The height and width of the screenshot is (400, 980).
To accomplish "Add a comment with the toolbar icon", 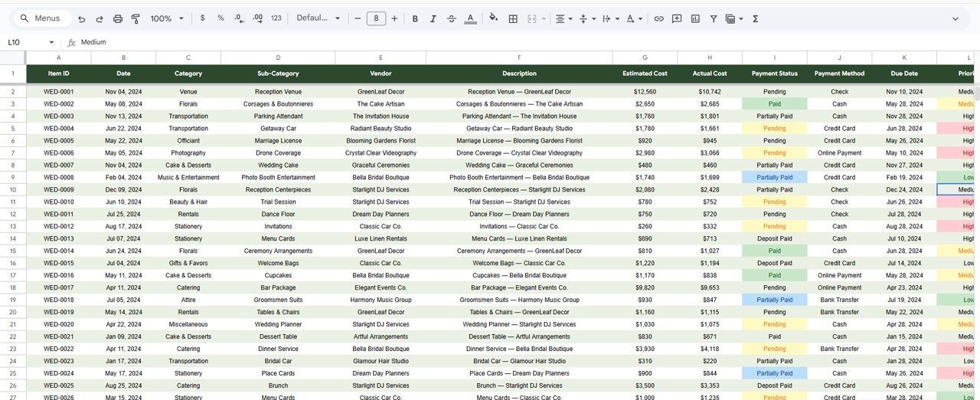I will (677, 18).
